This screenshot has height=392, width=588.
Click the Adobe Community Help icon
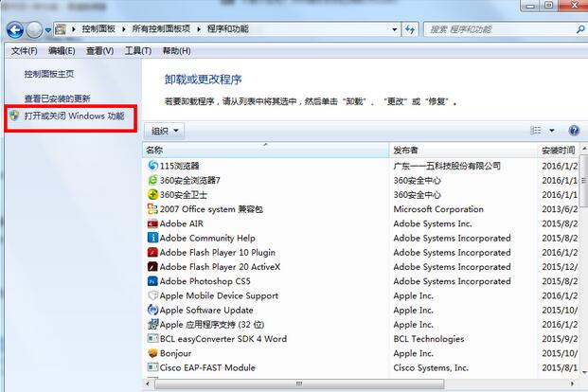point(152,238)
